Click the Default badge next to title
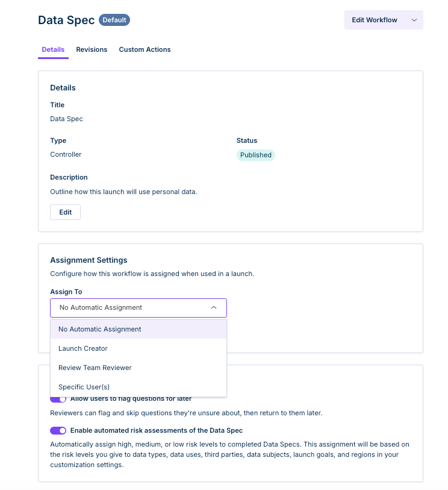The width and height of the screenshot is (448, 490). (114, 20)
